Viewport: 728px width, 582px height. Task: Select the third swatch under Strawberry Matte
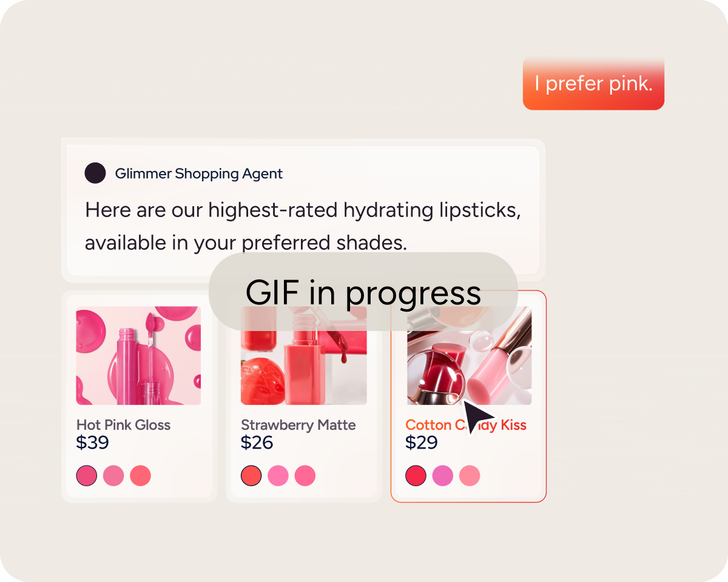305,476
